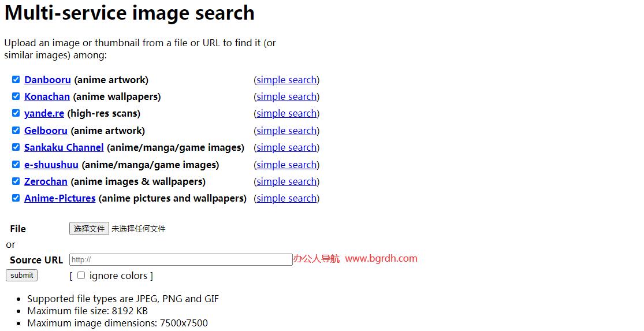Screen dimensions: 644x331
Task: Click the 'Maximum file size: 8192 KB' text
Action: point(87,311)
